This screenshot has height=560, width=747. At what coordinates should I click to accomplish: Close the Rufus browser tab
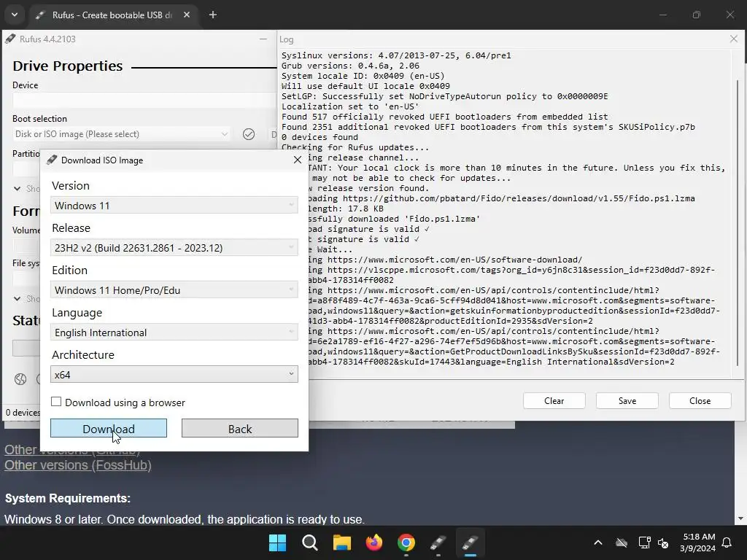pyautogui.click(x=187, y=15)
